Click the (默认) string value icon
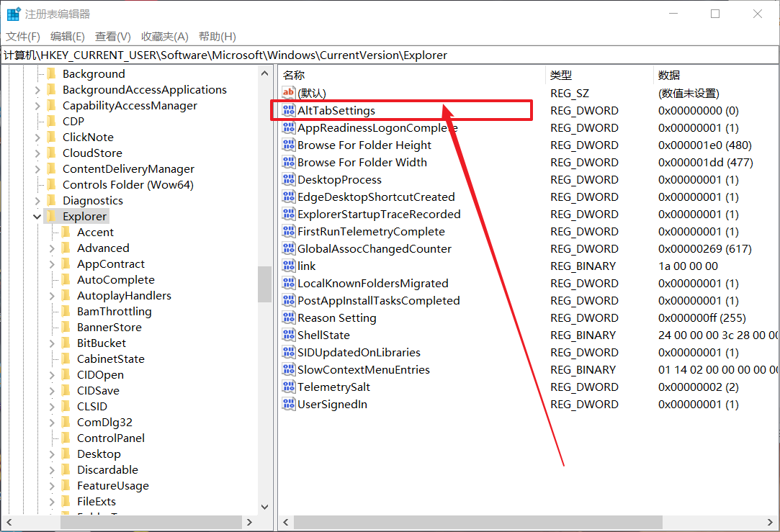 coord(288,93)
